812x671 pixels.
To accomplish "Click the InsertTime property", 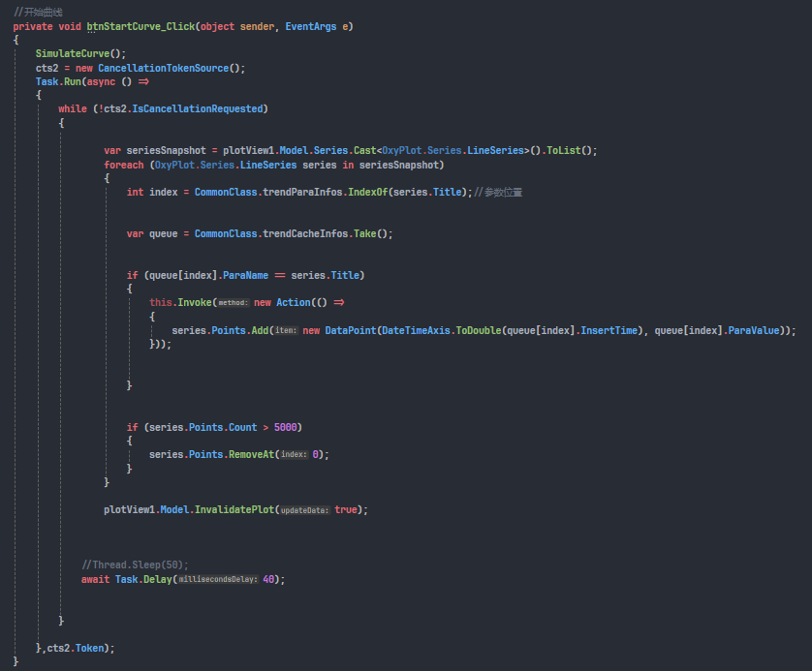I will [x=610, y=330].
